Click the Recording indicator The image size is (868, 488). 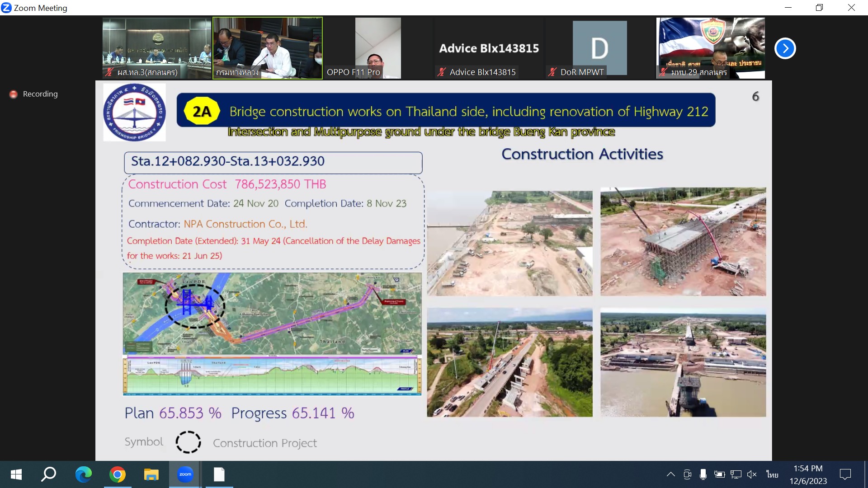(34, 94)
